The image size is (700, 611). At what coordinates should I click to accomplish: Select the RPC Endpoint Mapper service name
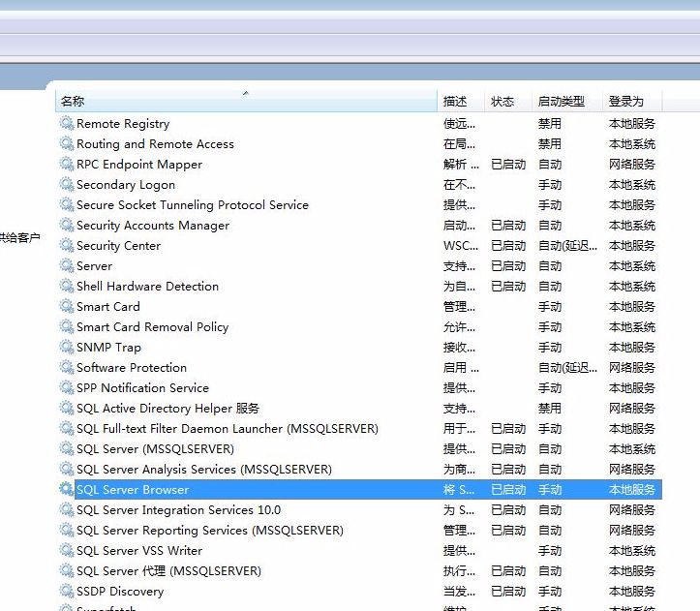click(x=139, y=165)
